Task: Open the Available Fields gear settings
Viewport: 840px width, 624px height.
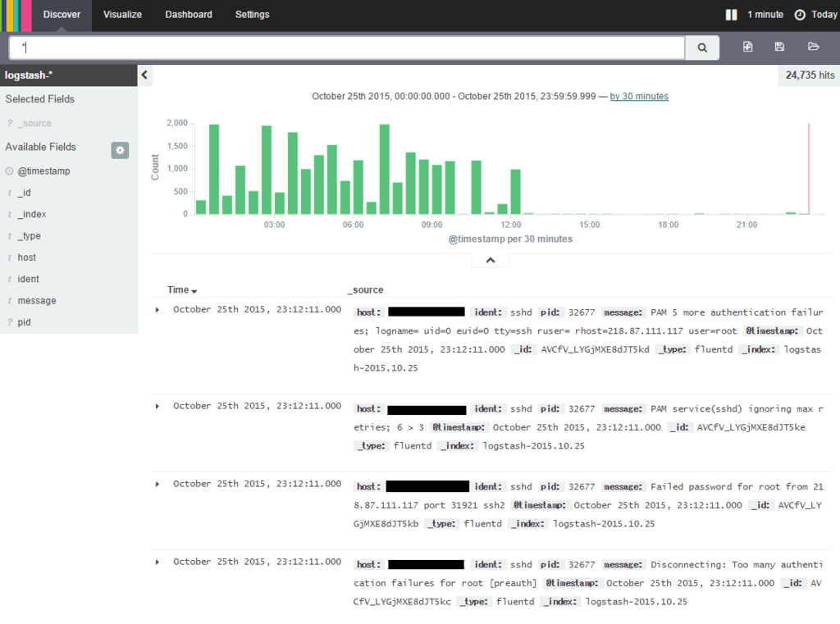Action: (120, 151)
